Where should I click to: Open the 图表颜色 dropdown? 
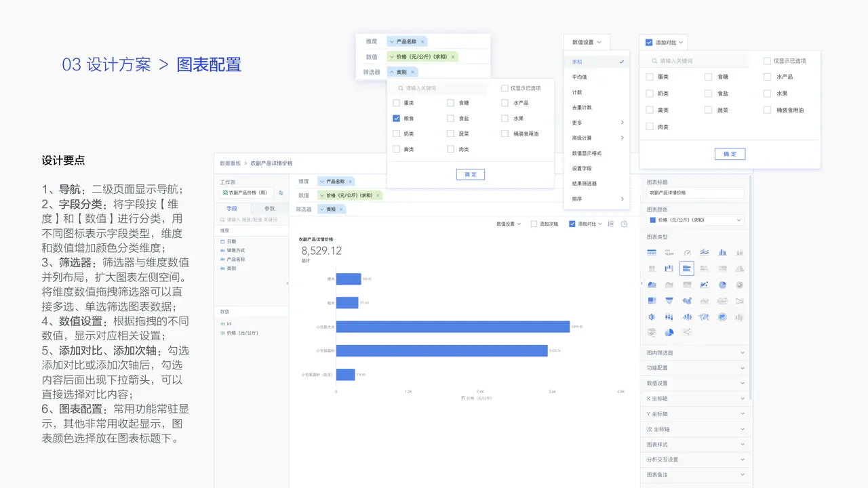696,220
